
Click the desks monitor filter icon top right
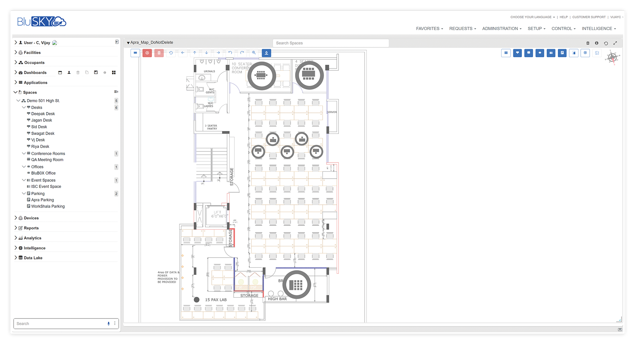(x=517, y=53)
